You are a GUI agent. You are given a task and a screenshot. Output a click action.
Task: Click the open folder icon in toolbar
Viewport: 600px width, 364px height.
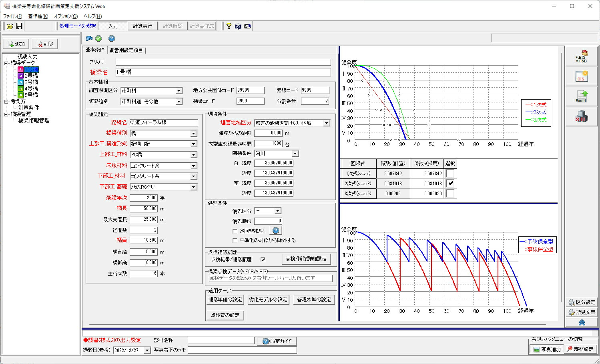10,26
